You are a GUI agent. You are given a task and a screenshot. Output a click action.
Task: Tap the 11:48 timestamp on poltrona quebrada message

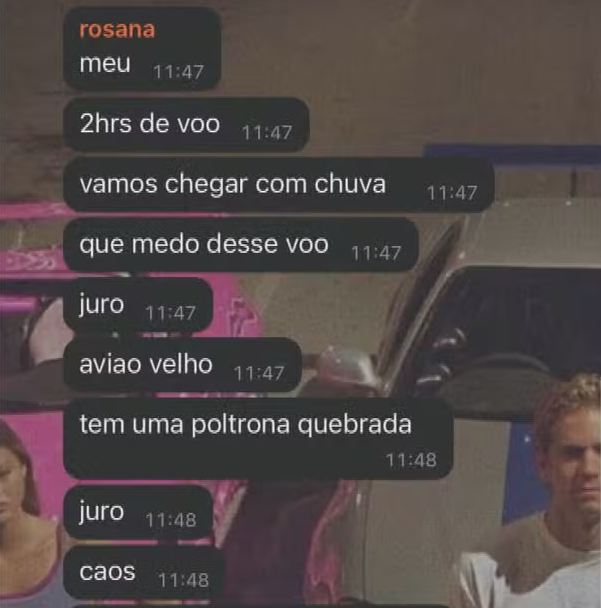(411, 460)
